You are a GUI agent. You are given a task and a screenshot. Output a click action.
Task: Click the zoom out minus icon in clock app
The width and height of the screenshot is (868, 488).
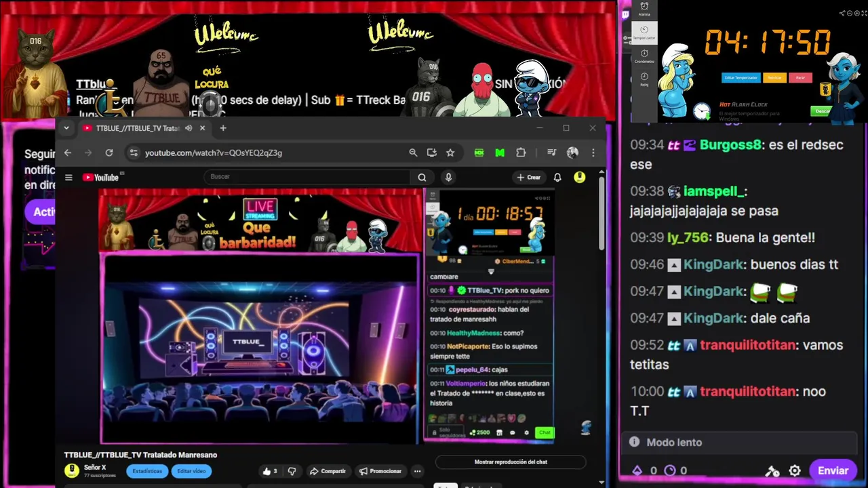[850, 13]
